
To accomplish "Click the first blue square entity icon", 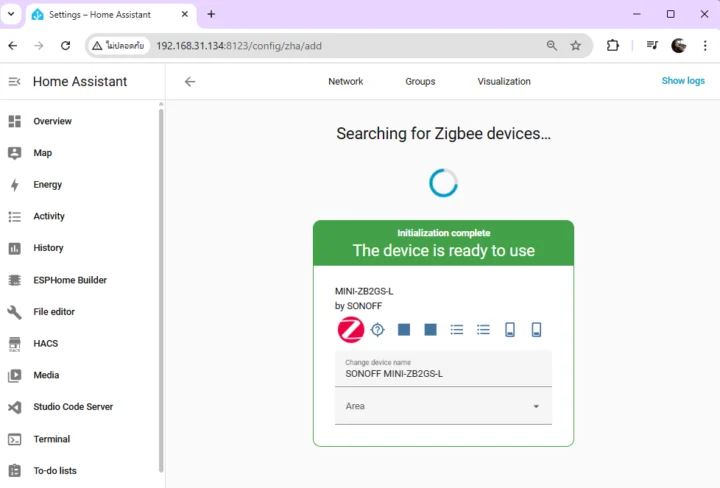I will [x=404, y=330].
